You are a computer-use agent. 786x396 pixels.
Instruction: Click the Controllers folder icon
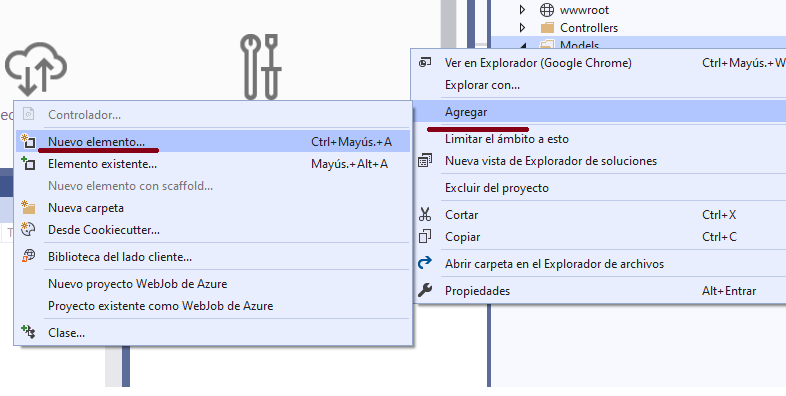[x=547, y=28]
